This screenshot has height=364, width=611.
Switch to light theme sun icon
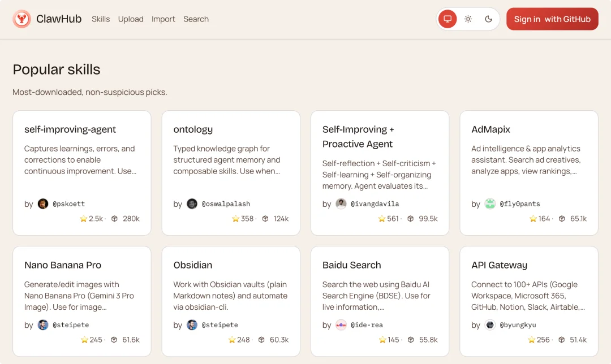468,19
